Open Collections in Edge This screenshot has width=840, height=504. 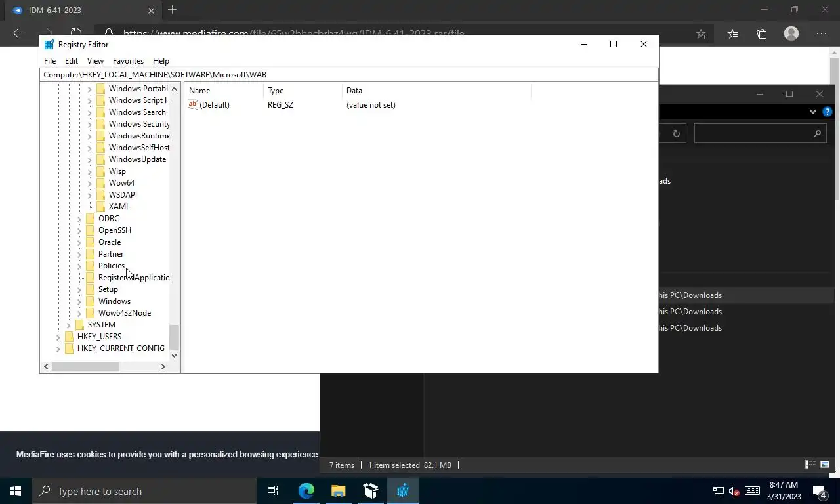click(761, 33)
